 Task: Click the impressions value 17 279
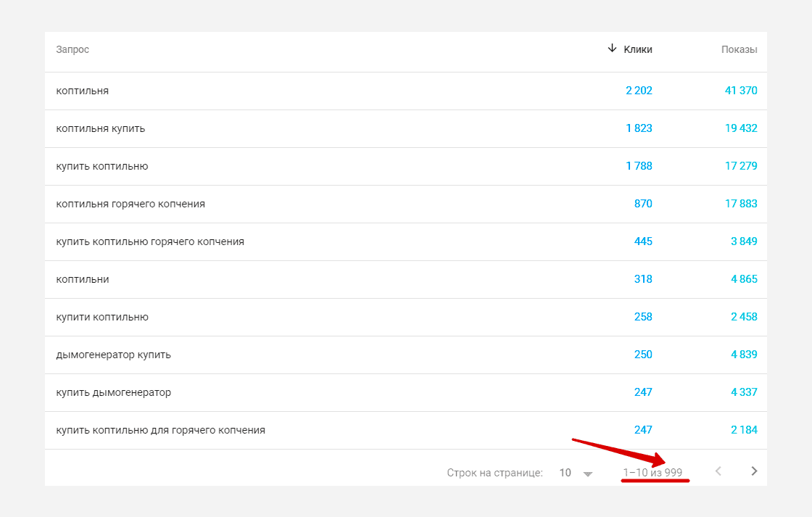(741, 166)
